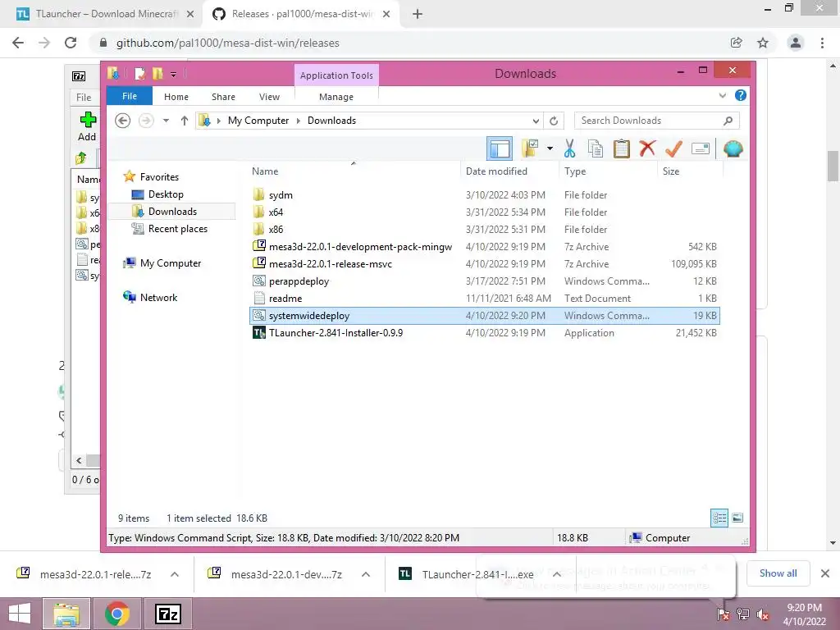
Task: Open the File ribbon tab
Action: pos(130,97)
